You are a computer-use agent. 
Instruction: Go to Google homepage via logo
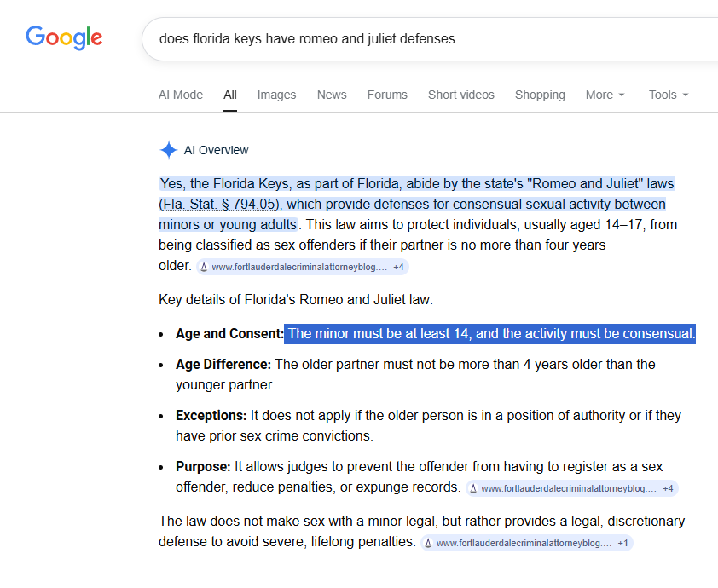click(x=64, y=37)
